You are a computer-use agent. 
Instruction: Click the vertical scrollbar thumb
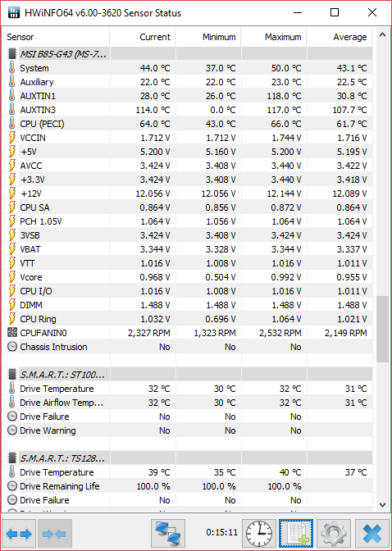(x=382, y=329)
